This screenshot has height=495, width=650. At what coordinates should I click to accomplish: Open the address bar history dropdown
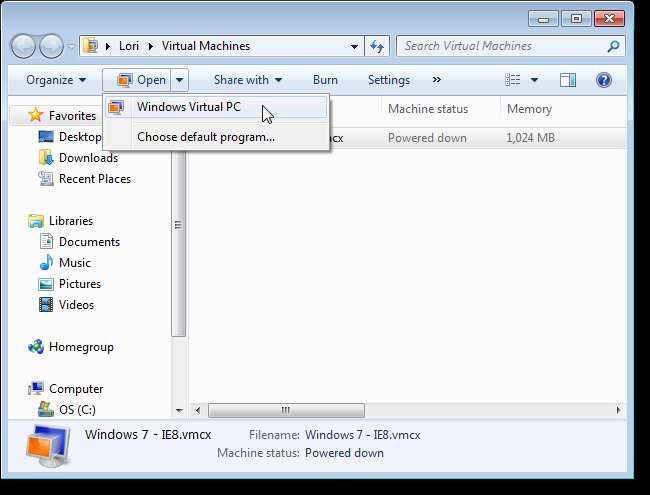click(x=354, y=46)
